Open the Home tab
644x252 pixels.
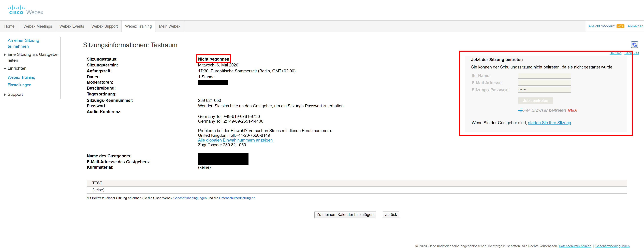(9, 26)
